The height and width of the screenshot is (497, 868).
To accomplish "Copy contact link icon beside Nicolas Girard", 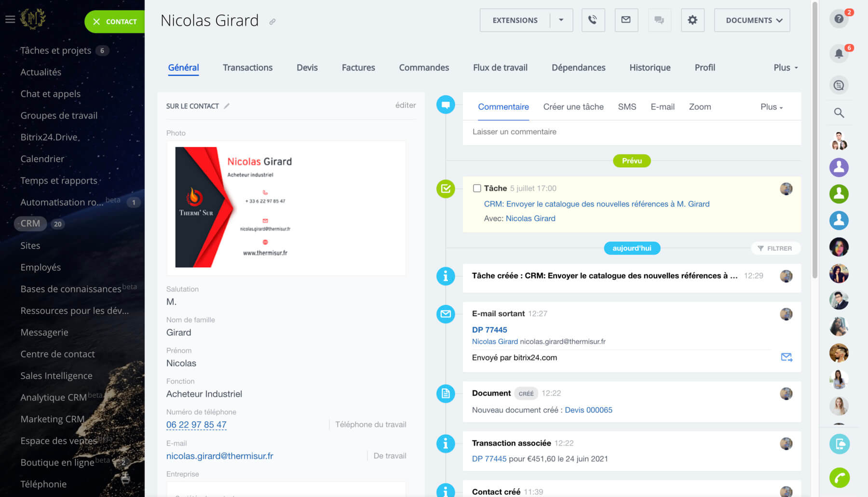I will click(x=272, y=22).
